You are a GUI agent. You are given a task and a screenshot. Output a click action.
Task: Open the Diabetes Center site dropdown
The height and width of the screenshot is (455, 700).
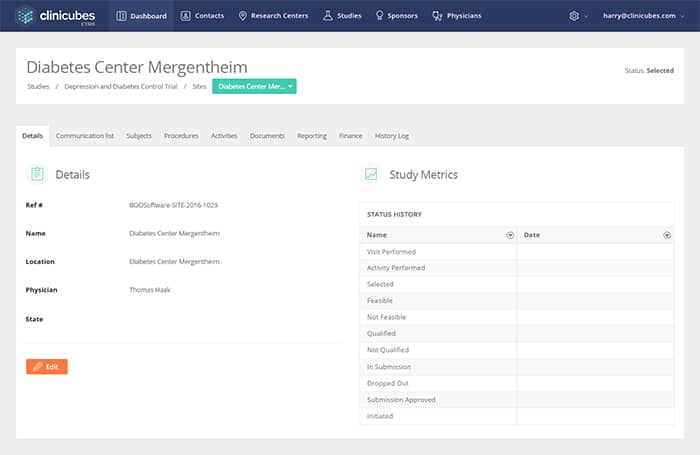[x=254, y=87]
